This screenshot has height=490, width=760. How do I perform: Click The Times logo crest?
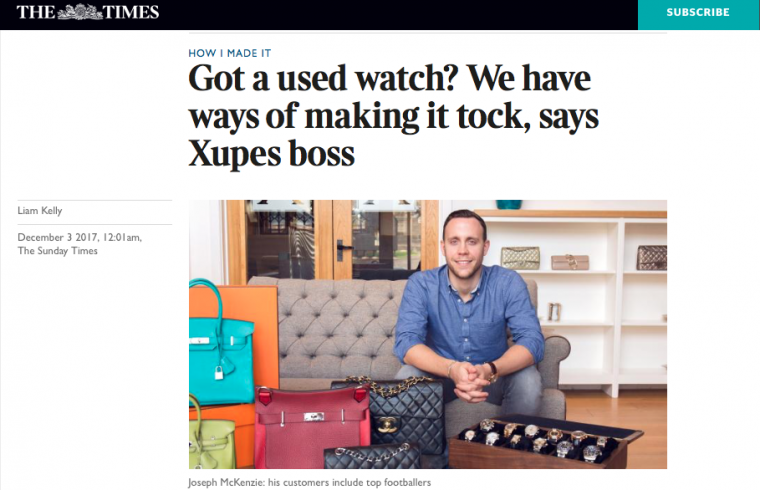[80, 12]
